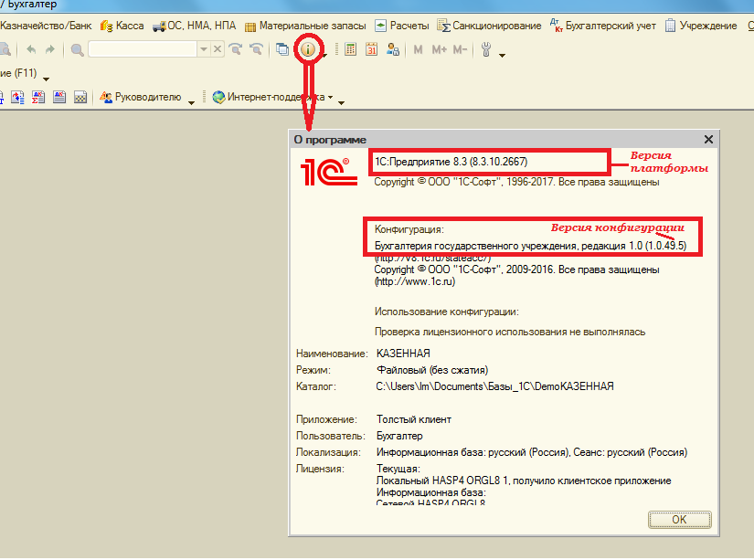
Task: Open the windows list icon
Action: [x=282, y=49]
